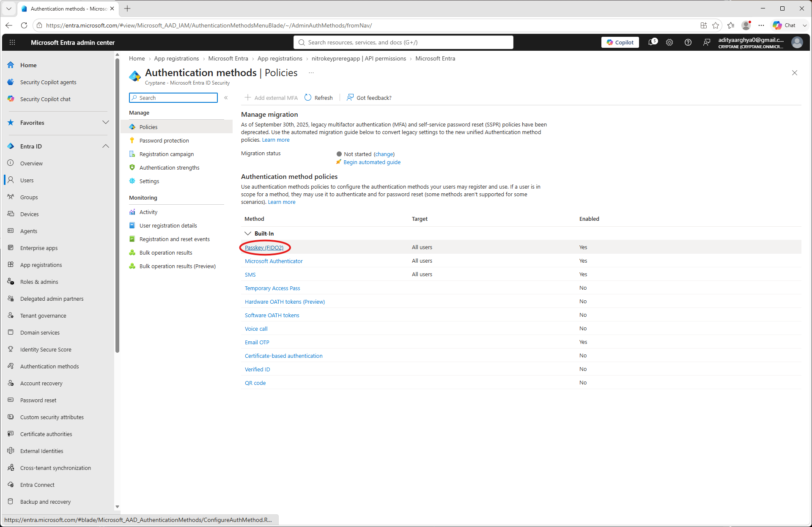
Task: Click the migration status (change) link
Action: click(x=384, y=154)
